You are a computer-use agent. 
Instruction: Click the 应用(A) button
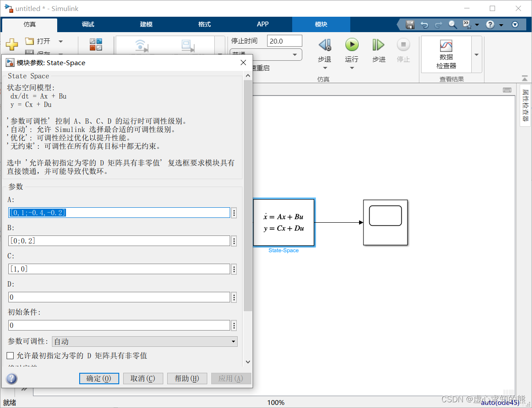tap(231, 379)
